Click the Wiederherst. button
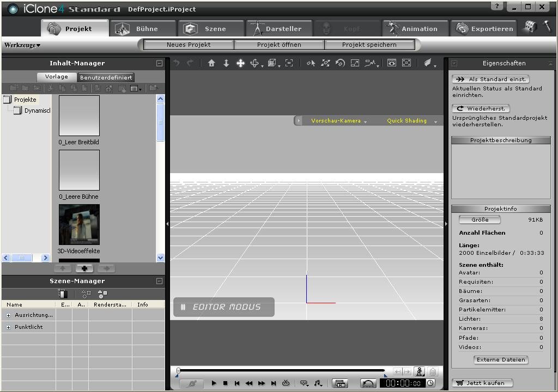Viewport: 558px width, 392px height. click(x=481, y=108)
